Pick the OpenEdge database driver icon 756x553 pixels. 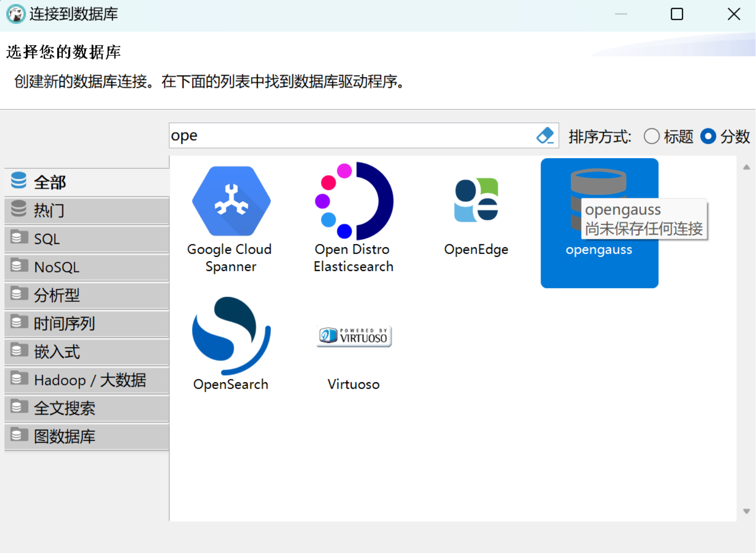pos(477,200)
